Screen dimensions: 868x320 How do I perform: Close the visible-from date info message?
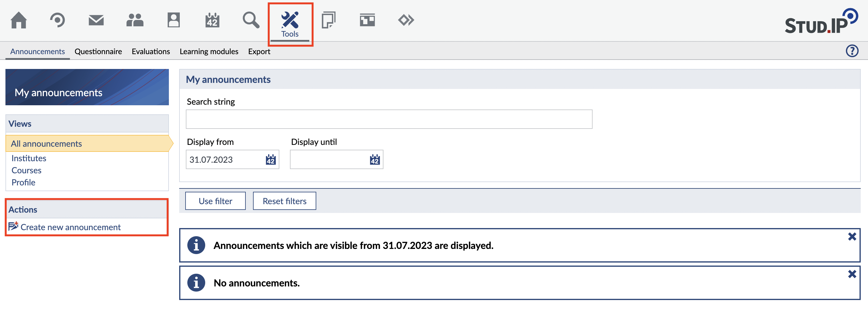[x=852, y=237]
